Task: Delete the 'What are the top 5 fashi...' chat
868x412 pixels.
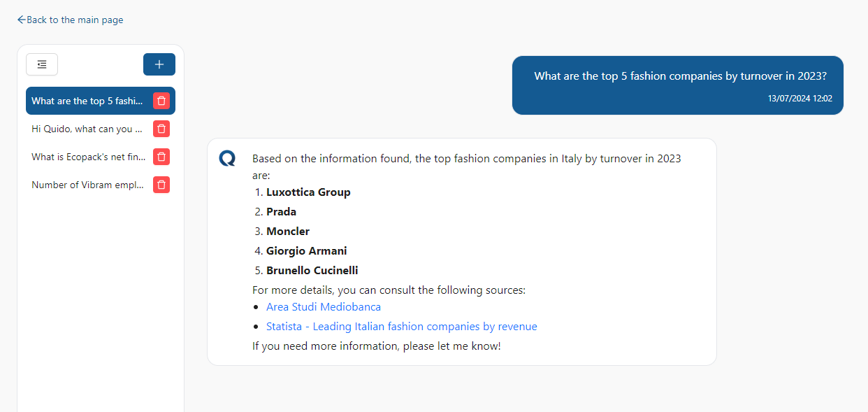Action: 161,101
